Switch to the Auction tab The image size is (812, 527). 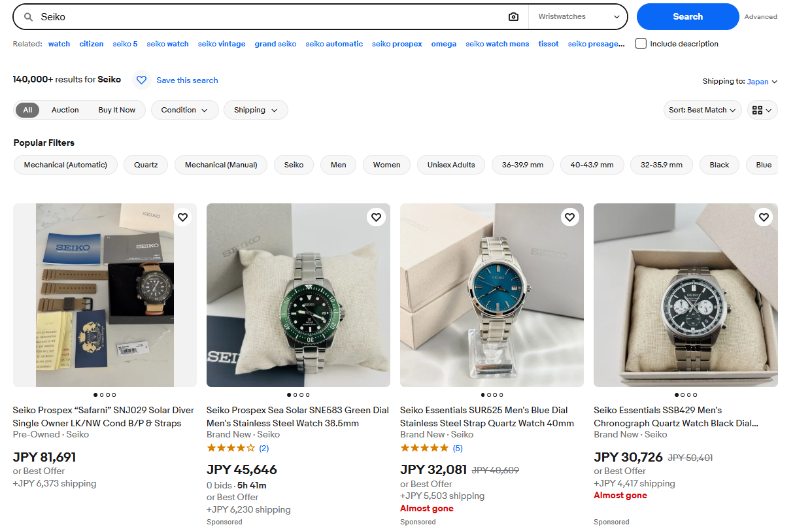tap(65, 110)
